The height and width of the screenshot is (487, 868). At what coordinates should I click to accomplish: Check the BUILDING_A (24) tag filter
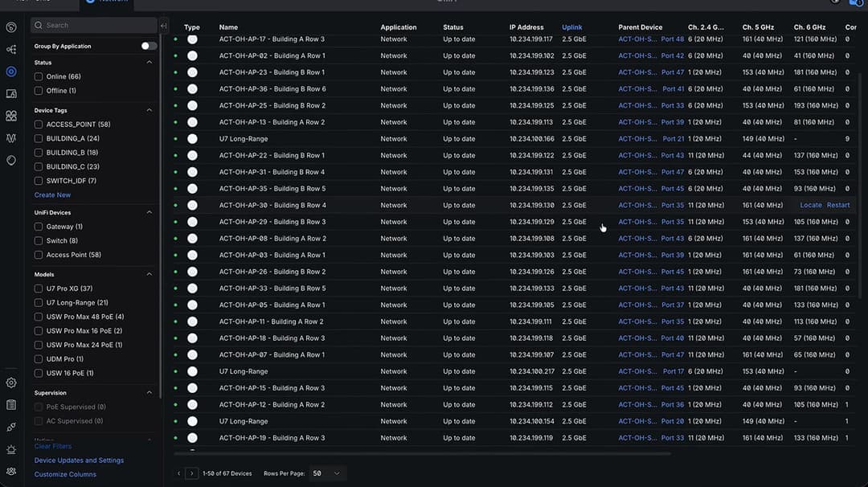point(39,138)
